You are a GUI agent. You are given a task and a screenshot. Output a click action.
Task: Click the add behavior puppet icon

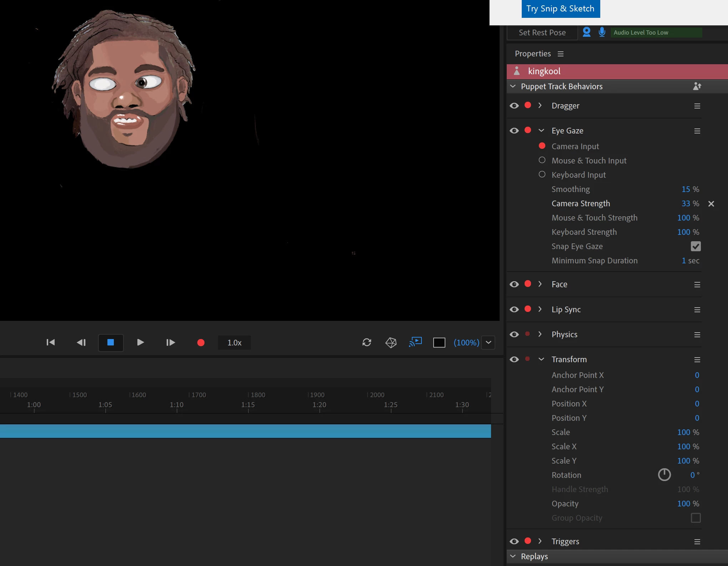697,86
